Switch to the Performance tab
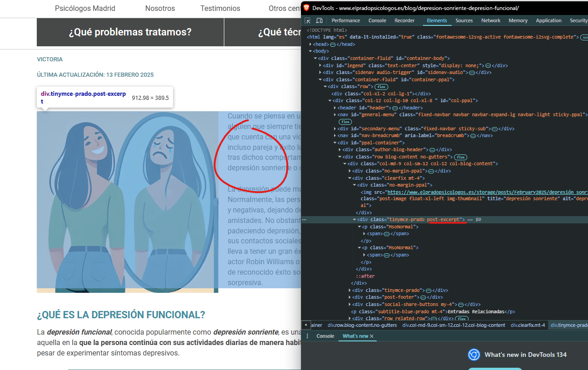 (x=346, y=20)
